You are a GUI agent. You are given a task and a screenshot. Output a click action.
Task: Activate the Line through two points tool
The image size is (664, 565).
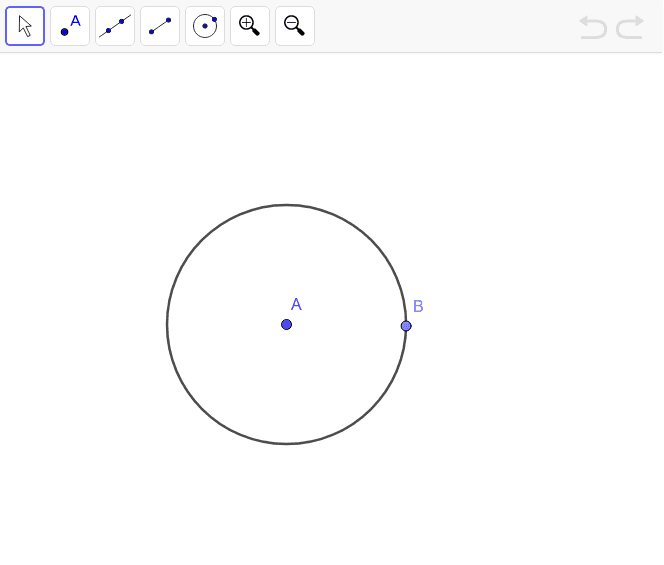pos(115,26)
